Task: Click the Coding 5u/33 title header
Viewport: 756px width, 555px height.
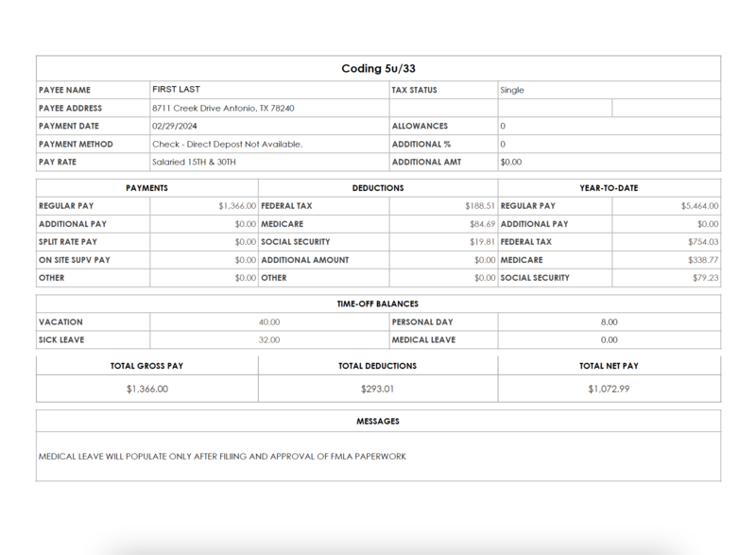Action: coord(378,68)
